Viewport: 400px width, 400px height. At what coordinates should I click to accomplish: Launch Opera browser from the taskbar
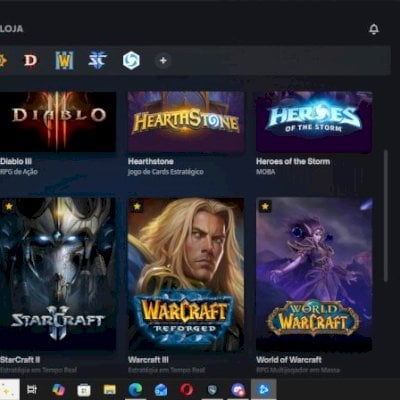[x=187, y=389]
